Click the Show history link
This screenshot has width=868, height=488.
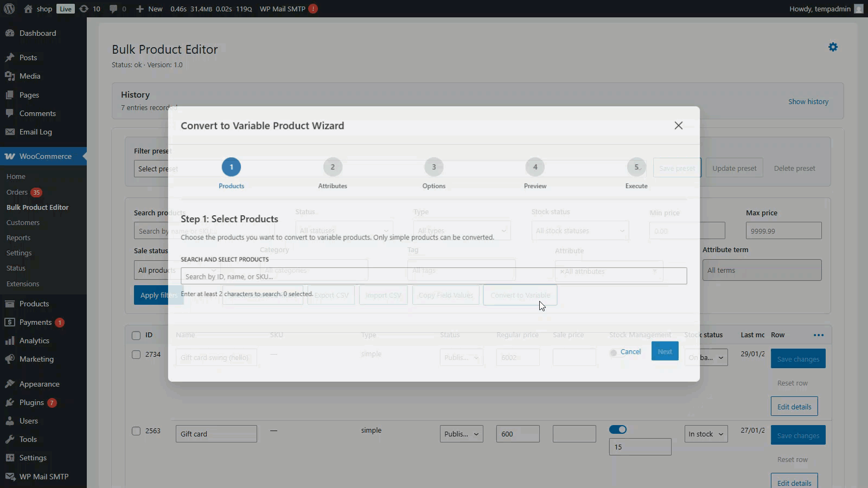808,101
